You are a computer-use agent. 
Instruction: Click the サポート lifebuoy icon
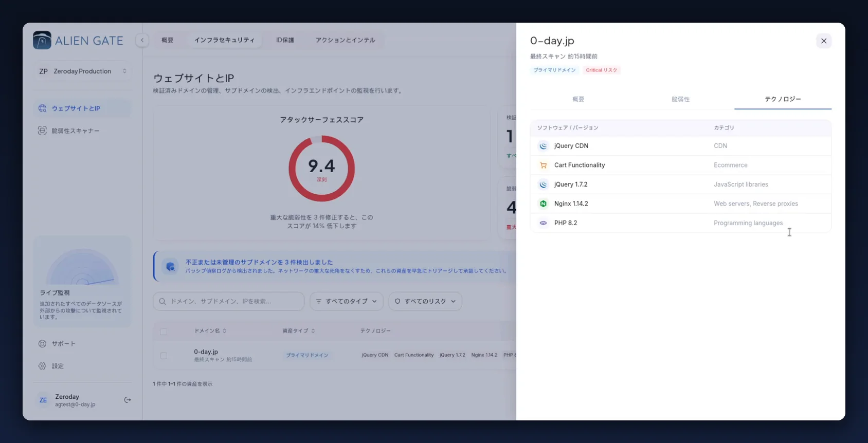[42, 344]
